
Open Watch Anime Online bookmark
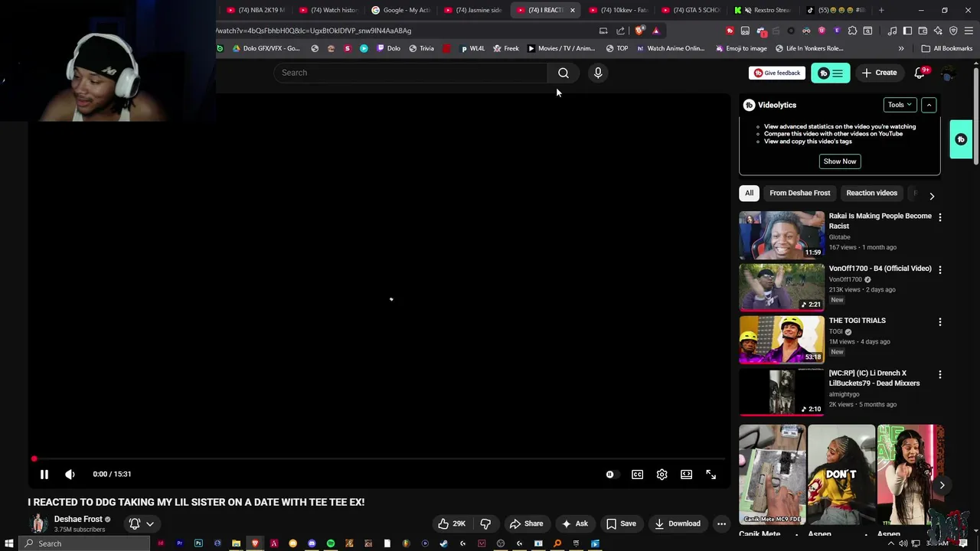670,48
